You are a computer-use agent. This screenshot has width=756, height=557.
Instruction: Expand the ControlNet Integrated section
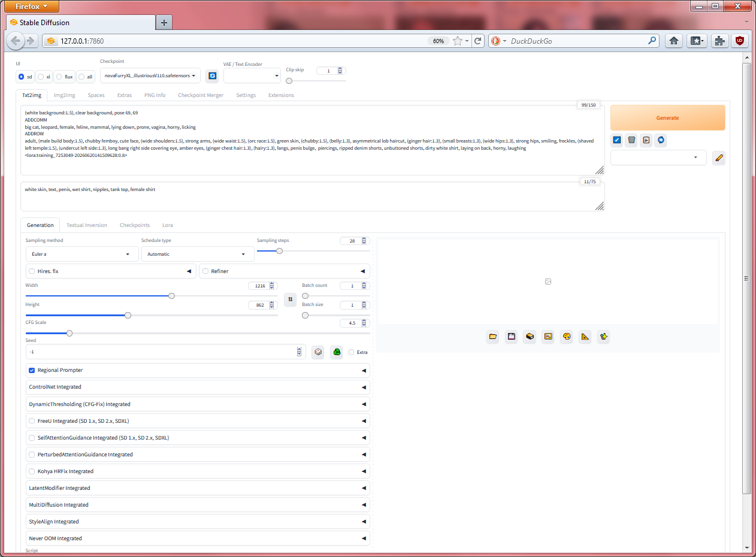coord(198,387)
